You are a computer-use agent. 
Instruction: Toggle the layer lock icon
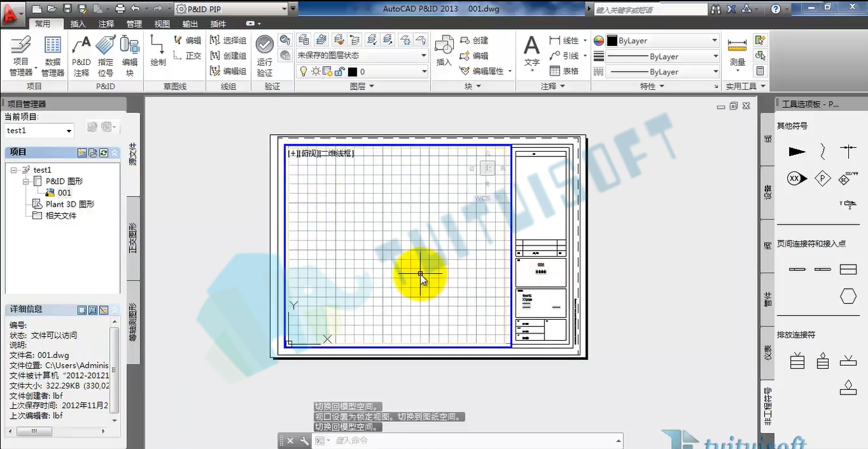point(338,72)
